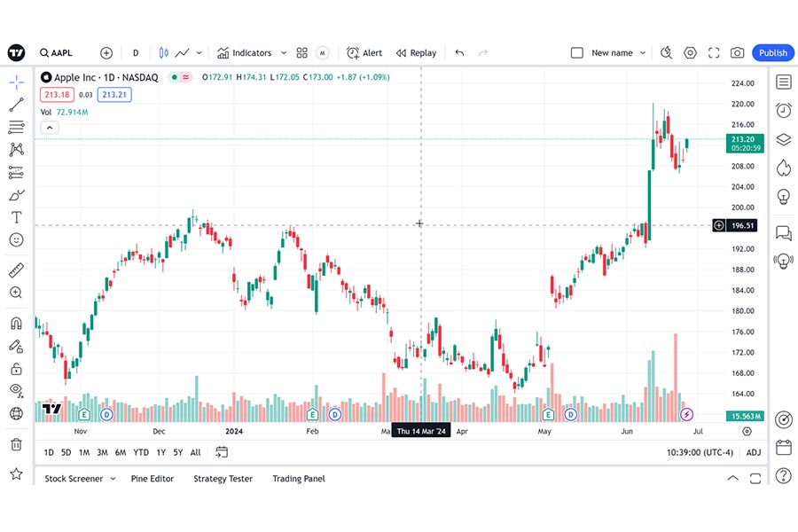Select the zoom in tool

click(x=16, y=293)
